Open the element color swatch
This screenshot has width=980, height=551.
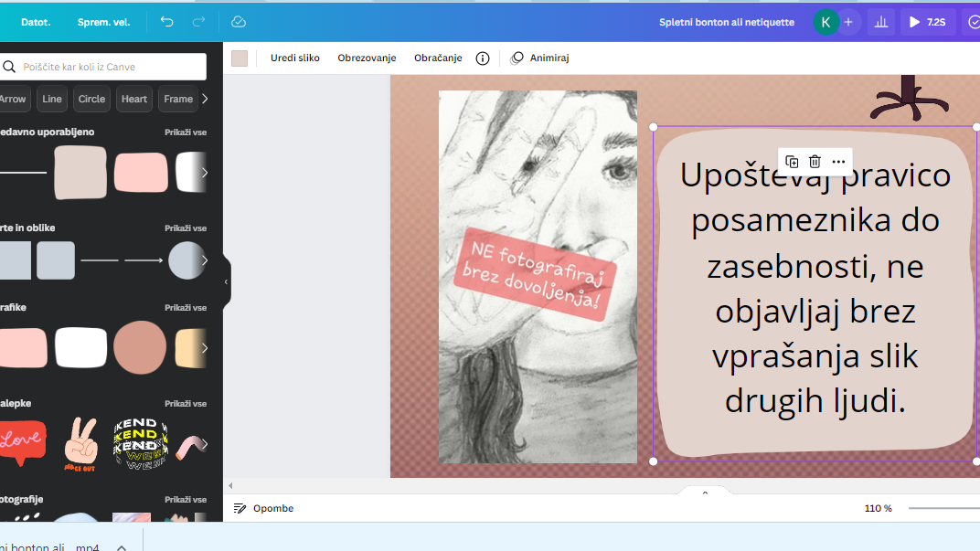pos(240,58)
